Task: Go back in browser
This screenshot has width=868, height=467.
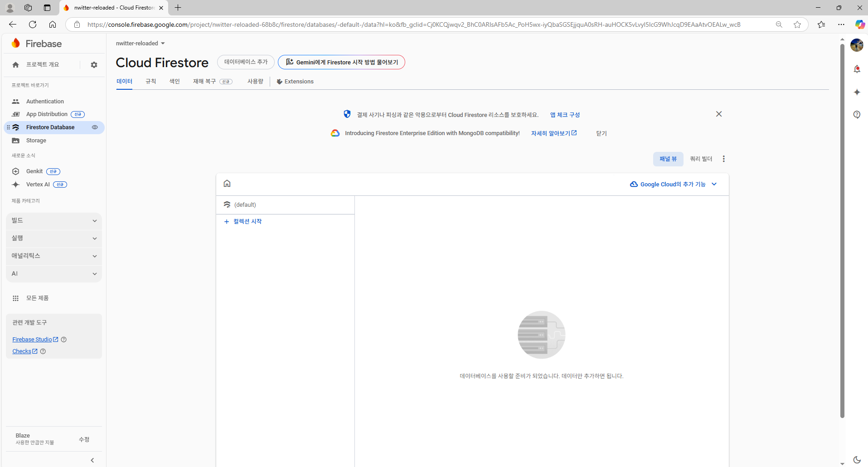Action: (13, 24)
